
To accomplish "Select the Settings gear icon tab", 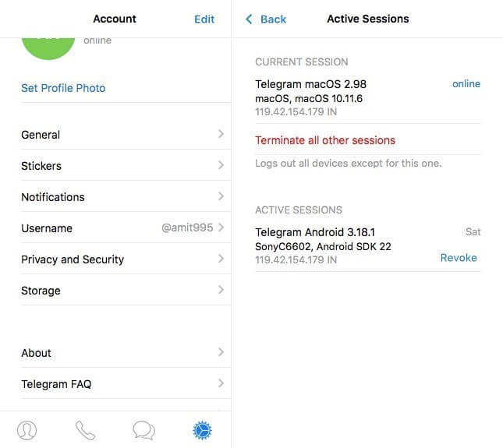I will click(203, 430).
